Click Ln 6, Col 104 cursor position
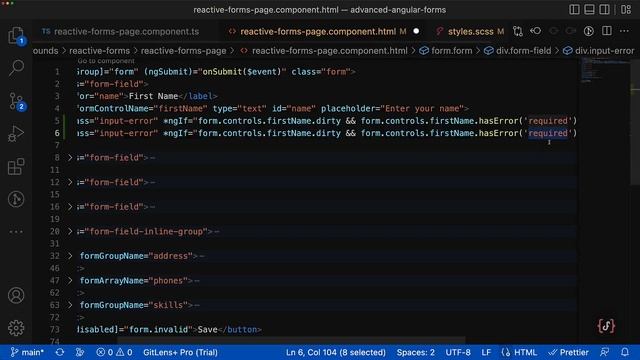This screenshot has width=640, height=360. pos(336,352)
